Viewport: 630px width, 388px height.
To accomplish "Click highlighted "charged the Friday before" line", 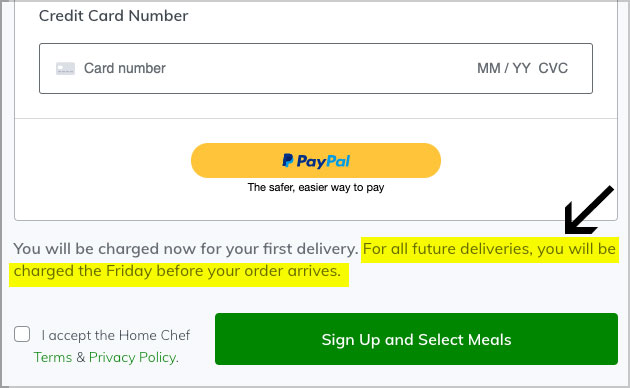I will (177, 272).
